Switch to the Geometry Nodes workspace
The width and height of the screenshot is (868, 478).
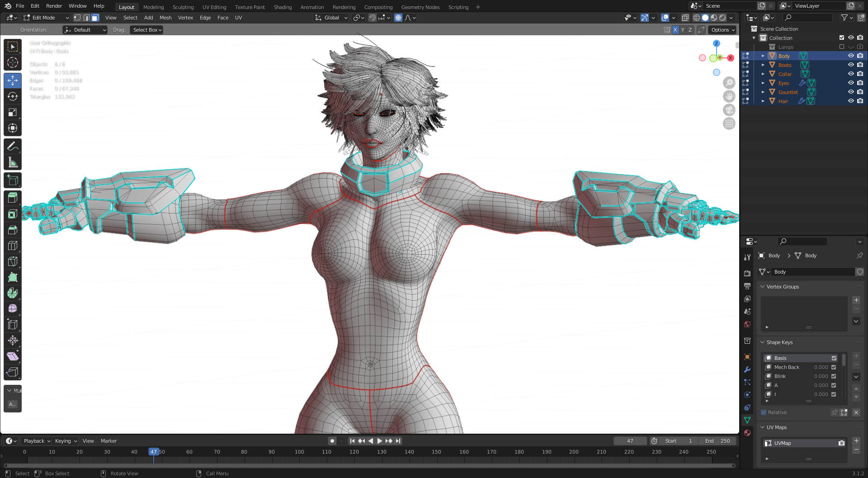[x=420, y=7]
